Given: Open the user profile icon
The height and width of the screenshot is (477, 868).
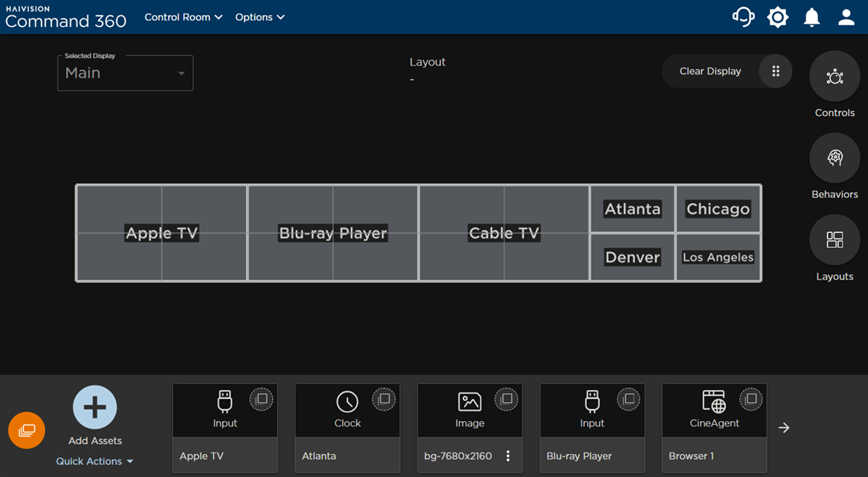Looking at the screenshot, I should click(x=847, y=17).
